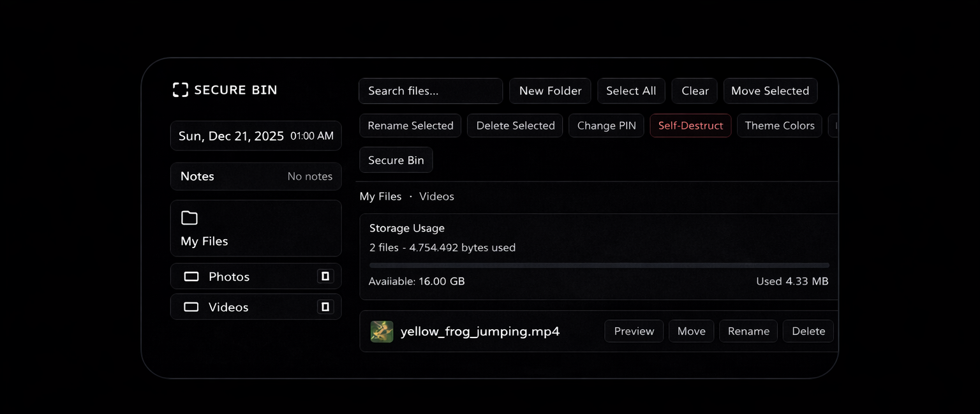This screenshot has height=414, width=980.
Task: Open the Theme Colors picker
Action: (779, 126)
